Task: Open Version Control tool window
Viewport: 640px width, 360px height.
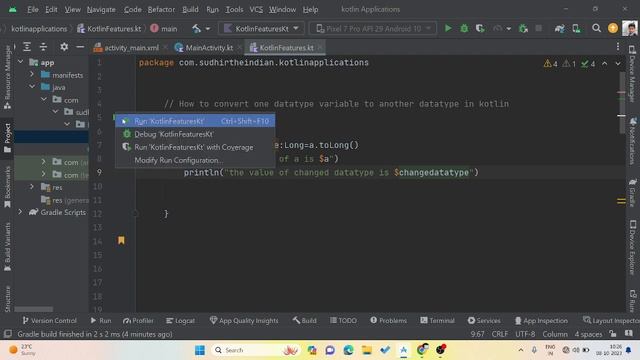Action: (x=49, y=320)
